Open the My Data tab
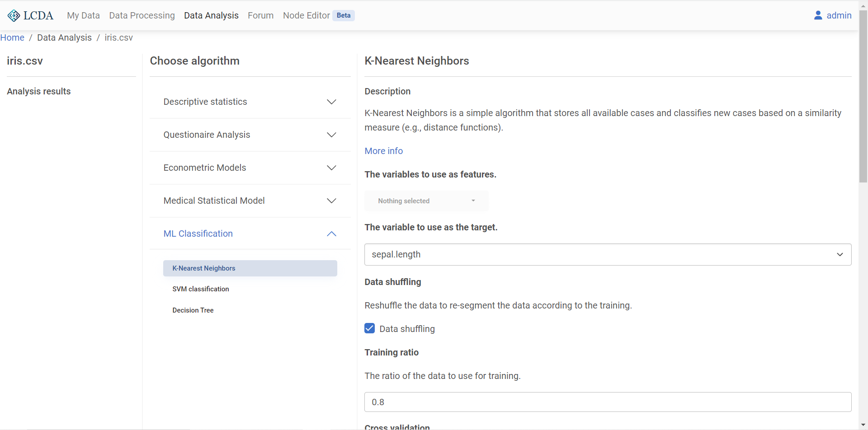 click(83, 15)
